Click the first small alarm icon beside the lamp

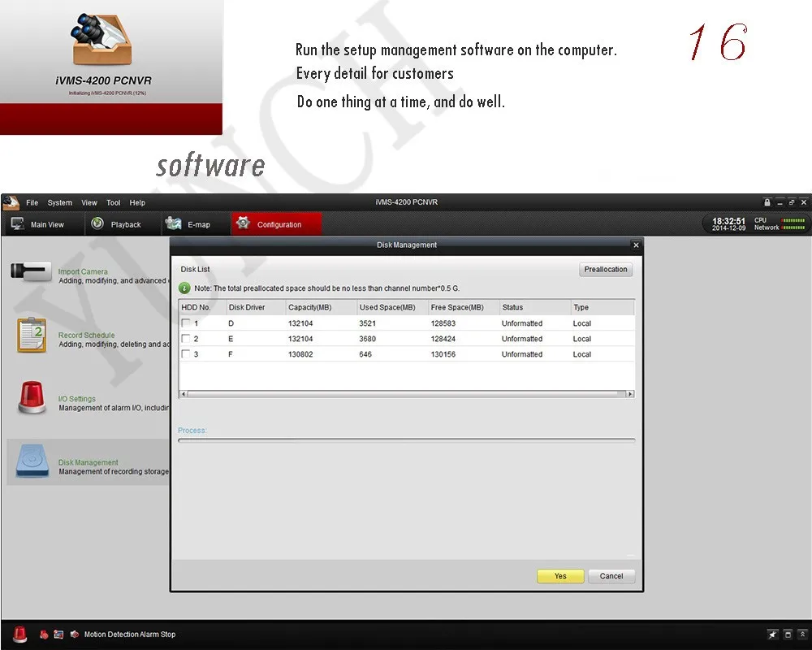(44, 635)
